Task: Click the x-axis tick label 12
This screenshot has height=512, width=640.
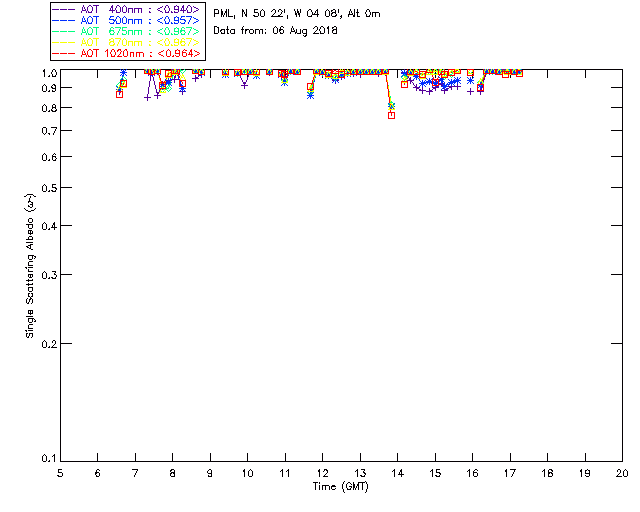Action: [322, 473]
